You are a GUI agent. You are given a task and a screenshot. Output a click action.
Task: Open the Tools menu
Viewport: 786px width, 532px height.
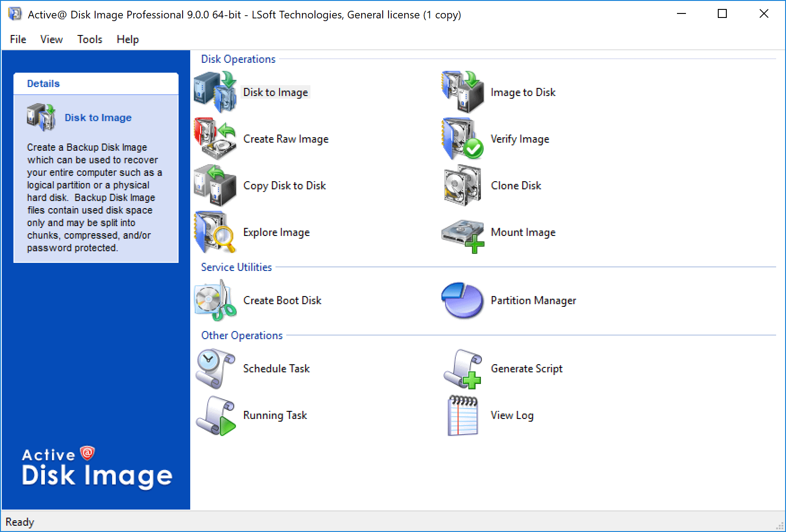coord(89,39)
